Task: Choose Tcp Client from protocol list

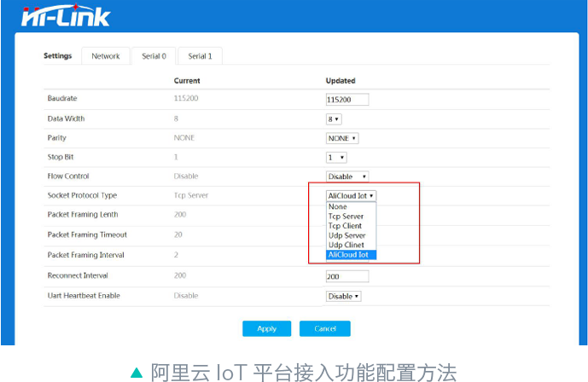Action: (351, 226)
